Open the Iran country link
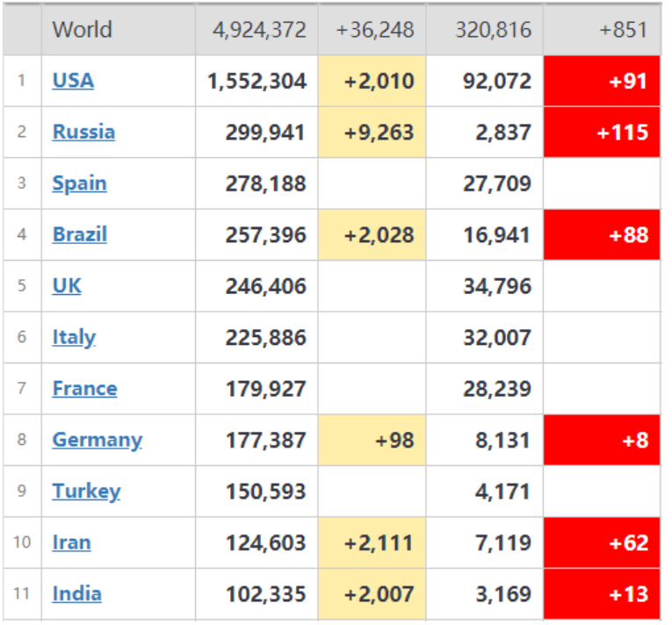Viewport: 672px width, 625px height. pyautogui.click(x=71, y=542)
